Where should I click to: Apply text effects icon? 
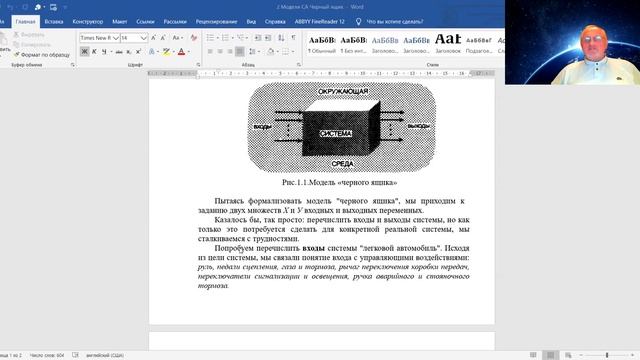click(x=151, y=51)
